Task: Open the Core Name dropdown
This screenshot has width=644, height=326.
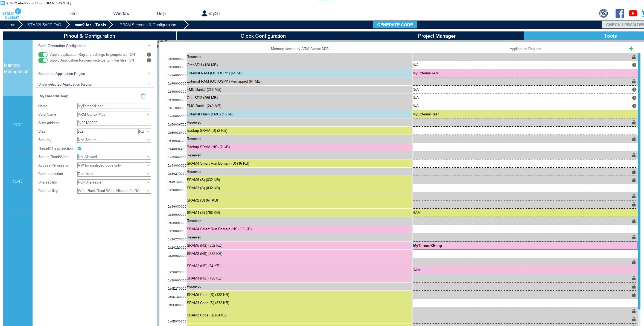Action: point(114,114)
